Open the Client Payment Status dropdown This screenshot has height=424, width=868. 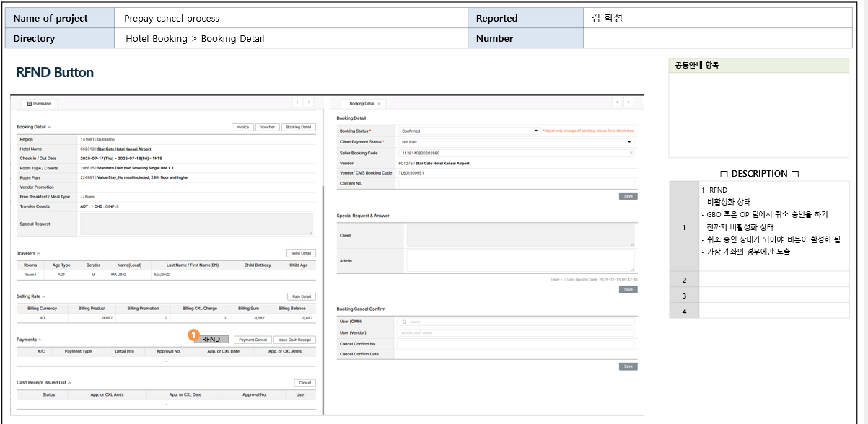tap(629, 142)
